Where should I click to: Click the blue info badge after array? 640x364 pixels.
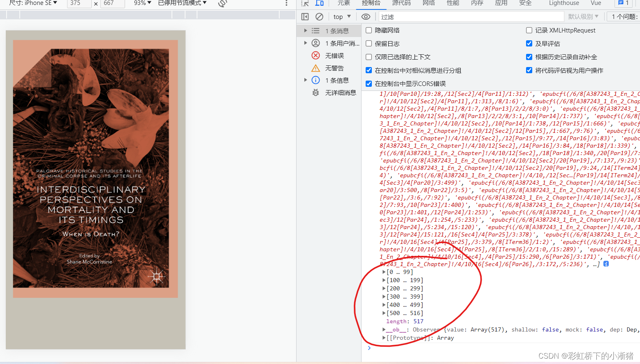coord(606,264)
